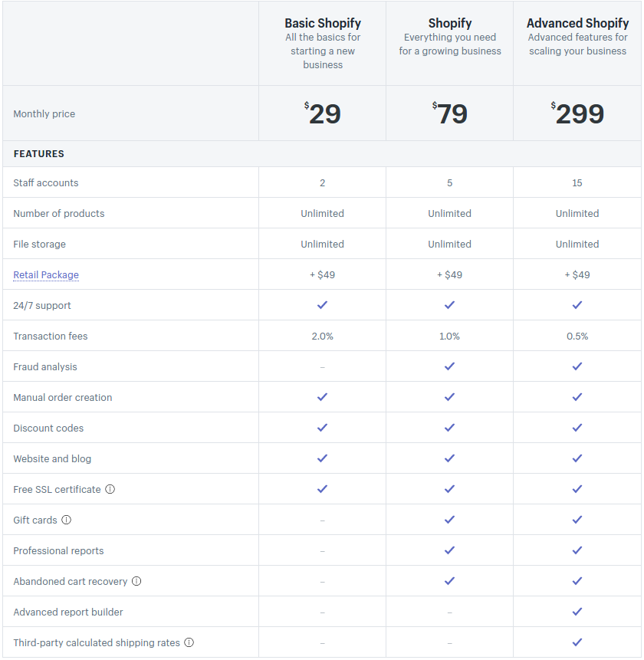Screen dimensions: 644x660
Task: Click the Monthly price row label
Action: (x=44, y=113)
